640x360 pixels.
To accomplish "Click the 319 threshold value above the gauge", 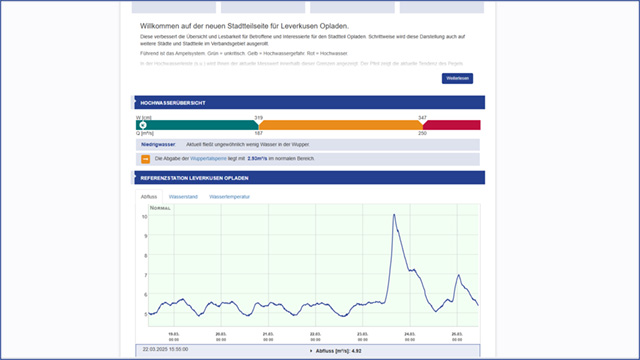I will click(x=258, y=118).
